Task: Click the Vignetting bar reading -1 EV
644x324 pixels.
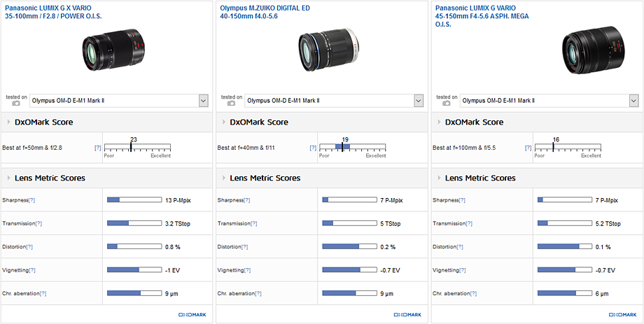Action: pyautogui.click(x=134, y=270)
